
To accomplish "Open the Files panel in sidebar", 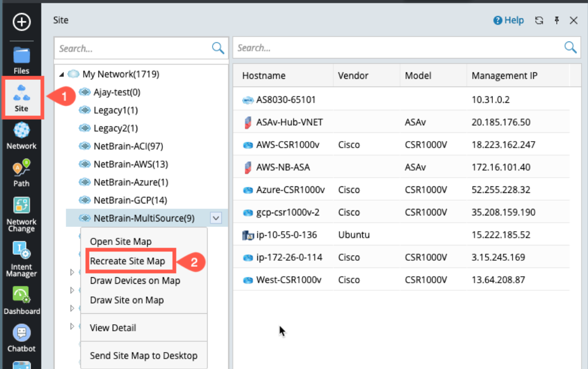I will pos(21,59).
